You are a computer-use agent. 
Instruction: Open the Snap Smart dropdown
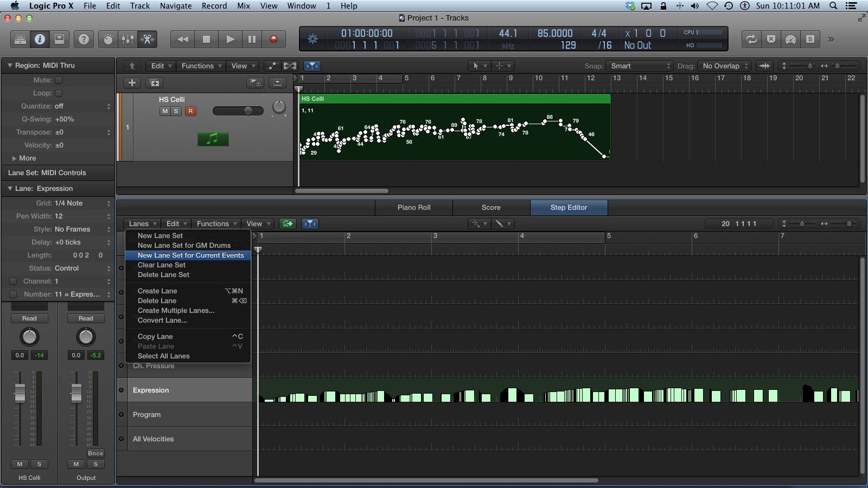point(639,66)
